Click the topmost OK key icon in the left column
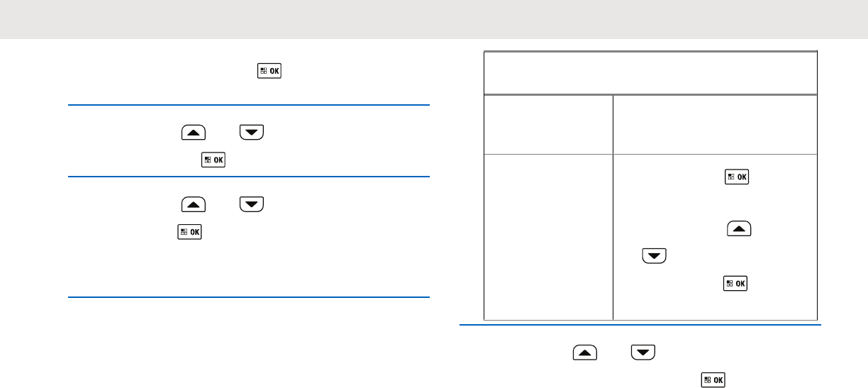868x388 pixels. (x=270, y=72)
